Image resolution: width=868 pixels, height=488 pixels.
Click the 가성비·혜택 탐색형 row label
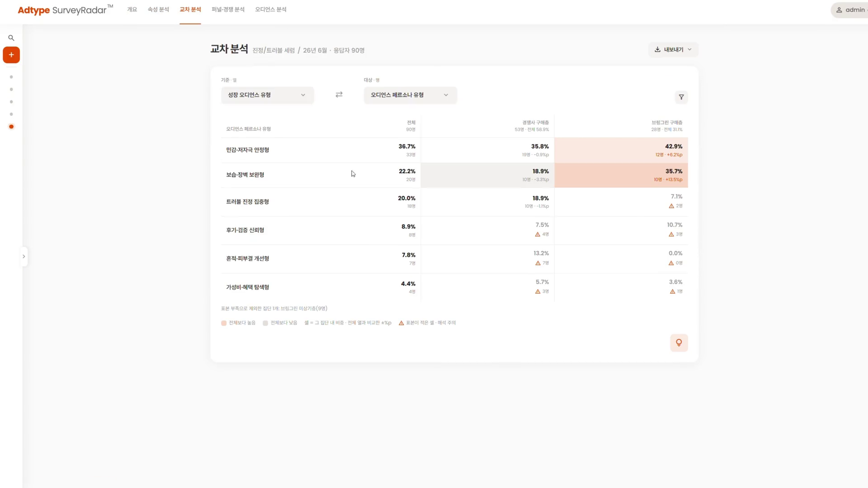click(x=248, y=287)
